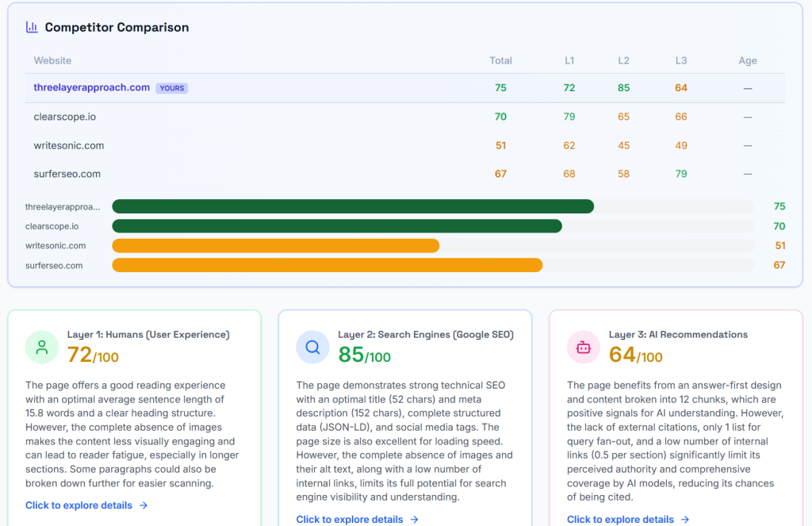Open Layer 3 'Click to explore details' link

(x=620, y=520)
